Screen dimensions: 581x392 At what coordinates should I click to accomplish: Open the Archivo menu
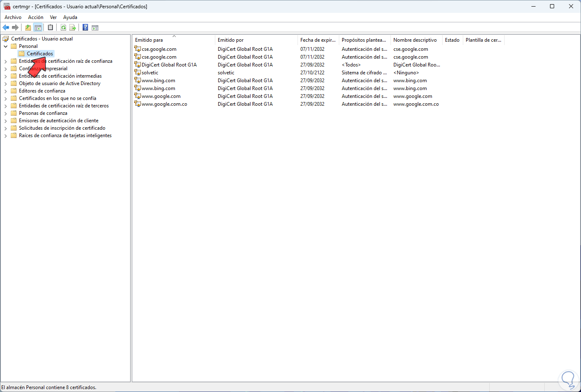tap(13, 17)
